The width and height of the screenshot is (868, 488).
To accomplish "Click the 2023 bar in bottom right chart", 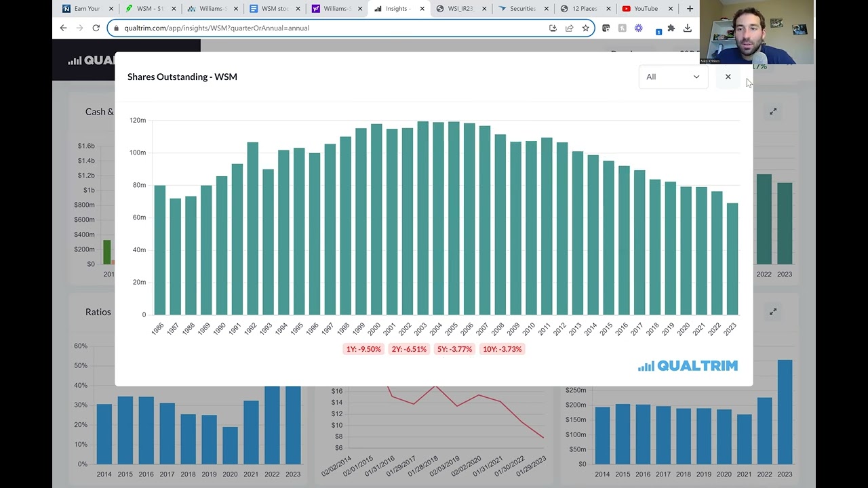I will (x=785, y=412).
